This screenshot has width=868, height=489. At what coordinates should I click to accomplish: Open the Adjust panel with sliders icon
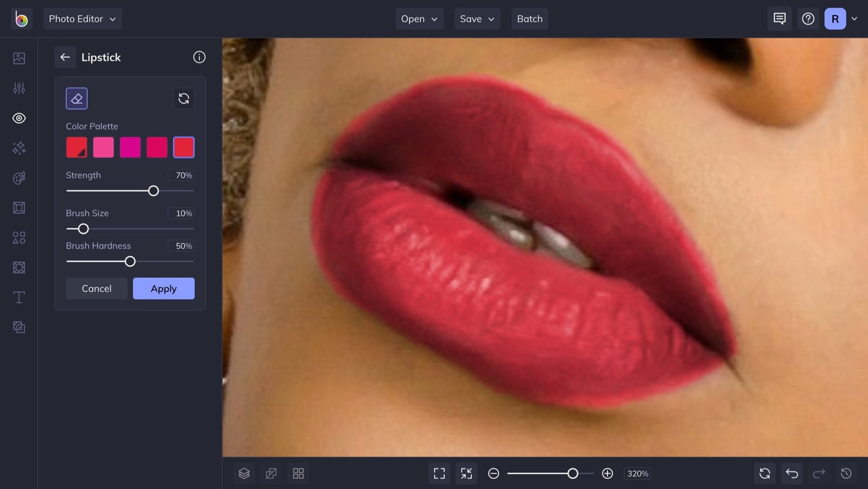(x=19, y=88)
